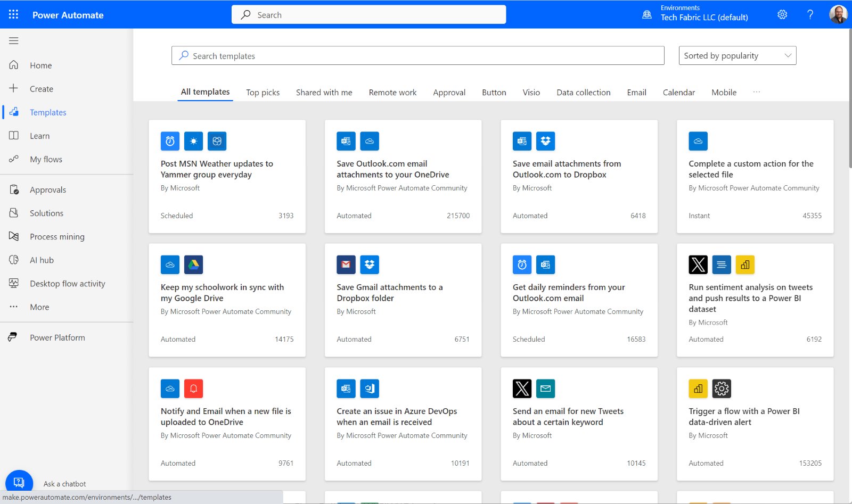Click the Create plus icon
The image size is (852, 504).
click(14, 88)
